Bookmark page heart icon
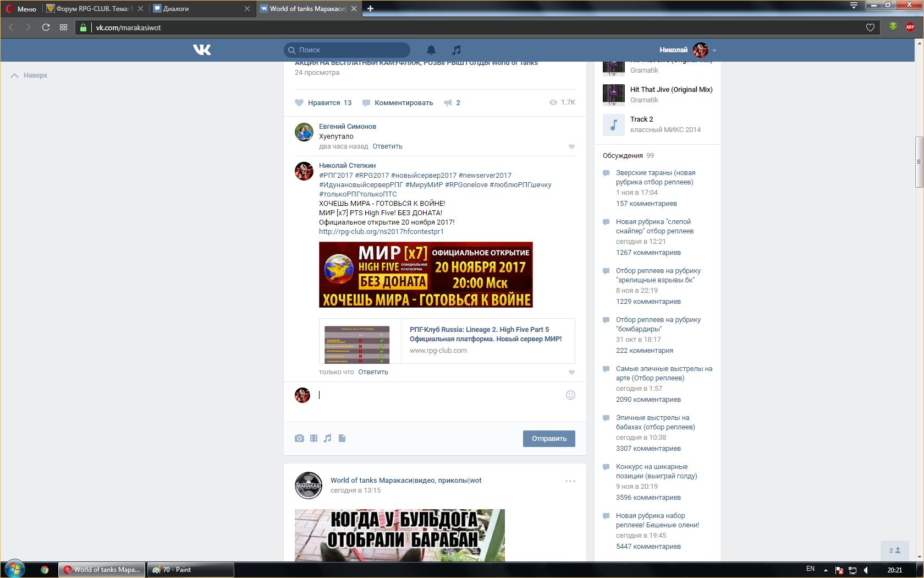Viewport: 924px width, 578px height. 870,28
